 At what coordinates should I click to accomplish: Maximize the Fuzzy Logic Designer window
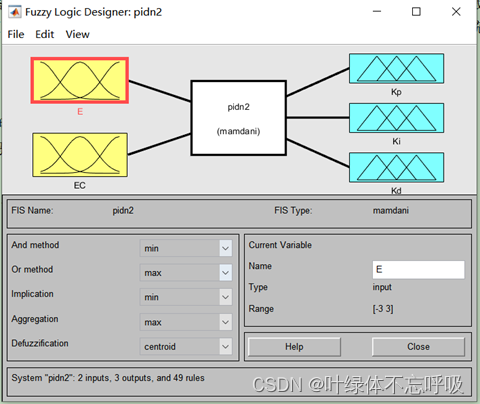pos(416,12)
